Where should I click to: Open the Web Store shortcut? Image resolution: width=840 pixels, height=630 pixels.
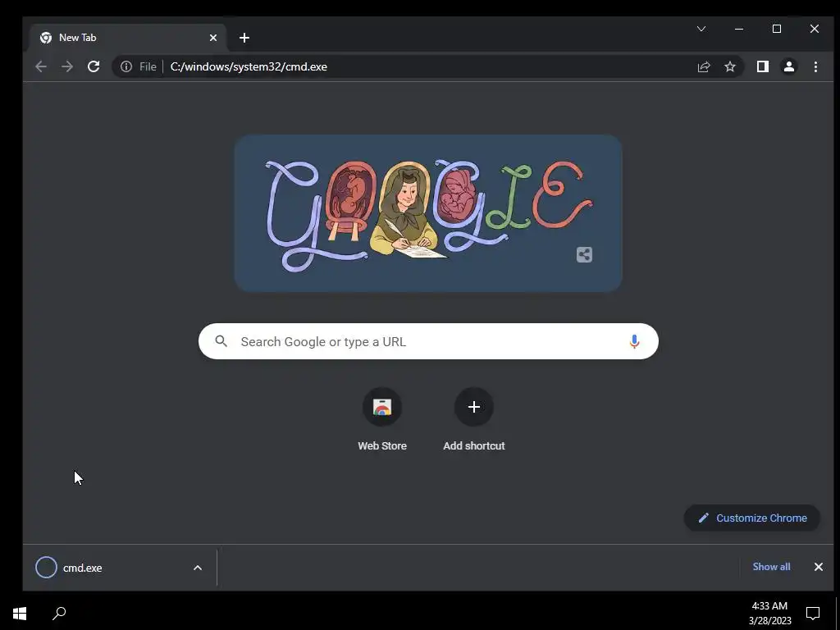(382, 419)
